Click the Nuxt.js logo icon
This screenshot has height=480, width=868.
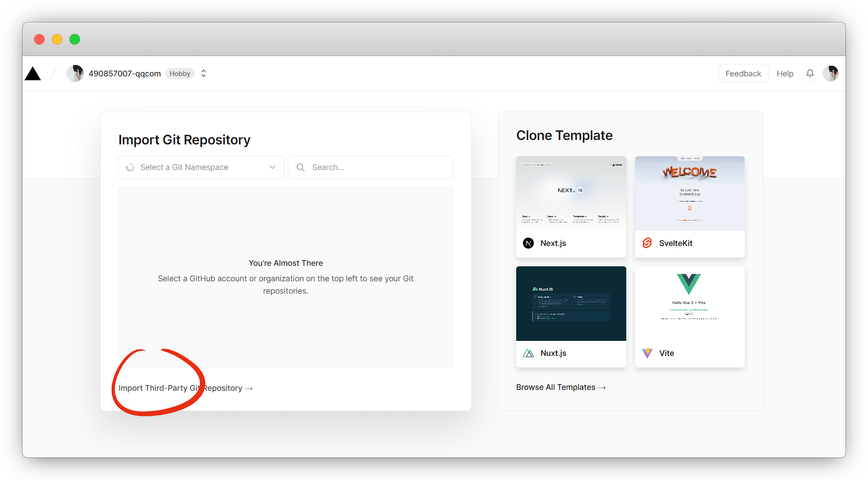coord(528,353)
